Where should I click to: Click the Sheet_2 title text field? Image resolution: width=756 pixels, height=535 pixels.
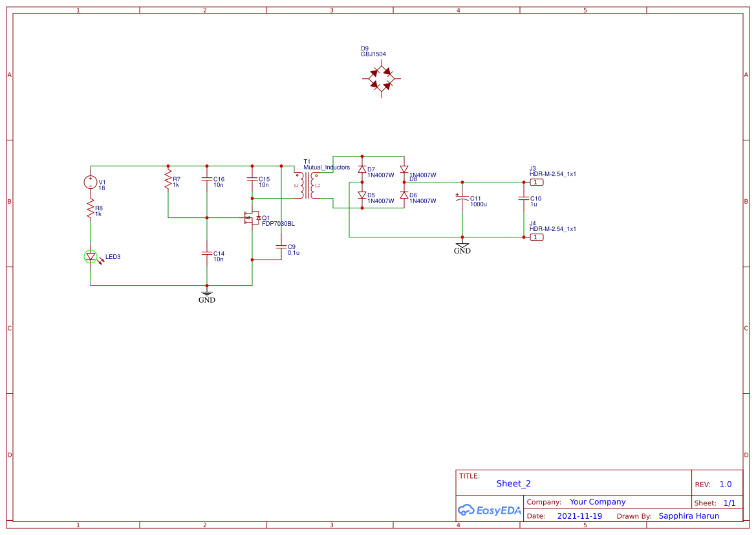coord(513,483)
